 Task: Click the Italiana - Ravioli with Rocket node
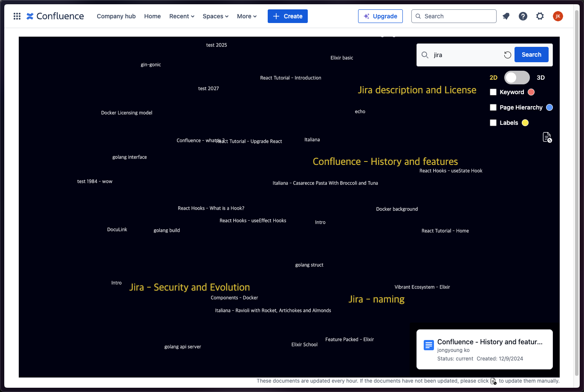(x=273, y=310)
